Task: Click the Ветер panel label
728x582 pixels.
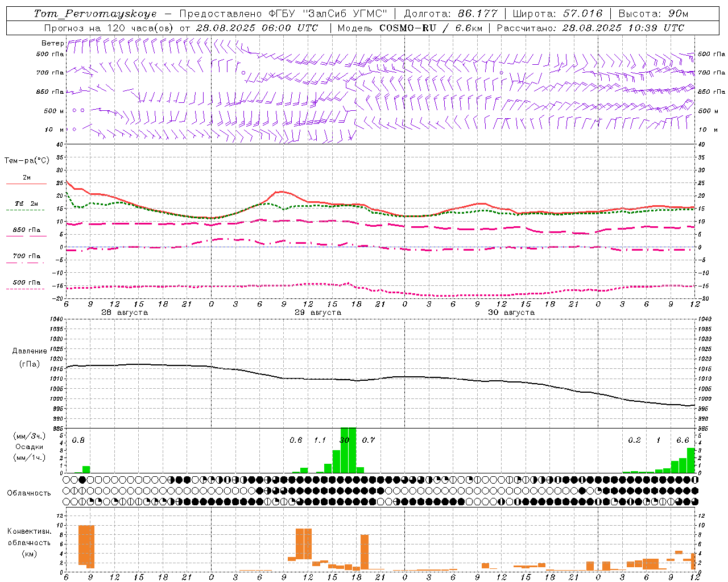Action: [52, 43]
